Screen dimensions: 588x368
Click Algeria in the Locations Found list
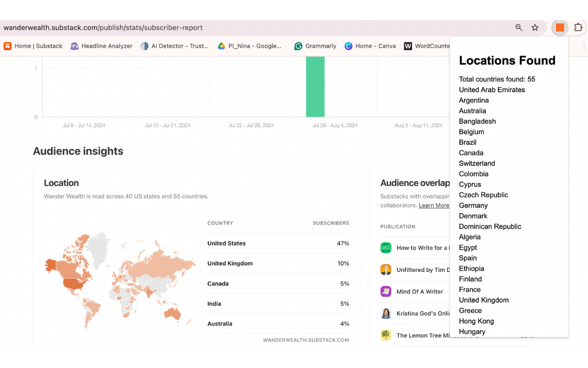point(469,237)
